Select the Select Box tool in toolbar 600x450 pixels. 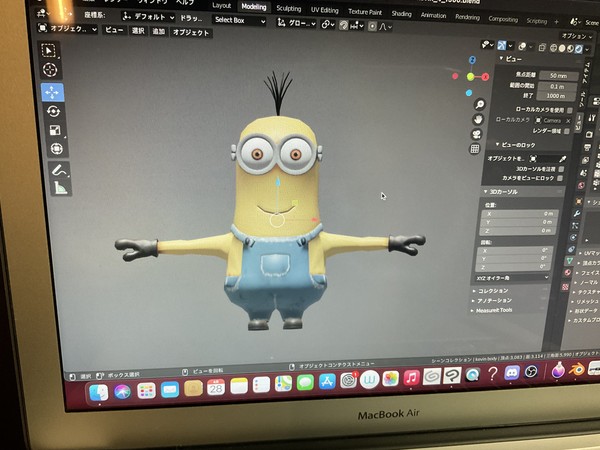pyautogui.click(x=49, y=51)
